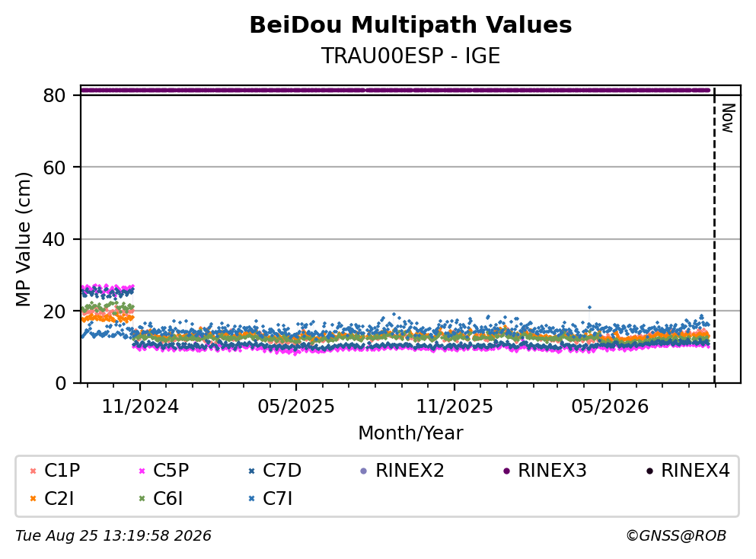
Task: Click the MP Value (cm) axis label
Action: tap(23, 239)
